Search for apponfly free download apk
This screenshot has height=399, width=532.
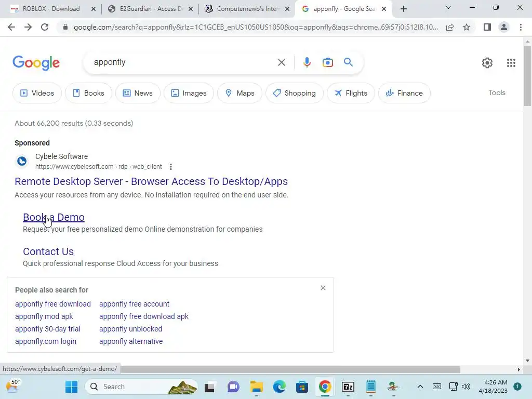143,316
